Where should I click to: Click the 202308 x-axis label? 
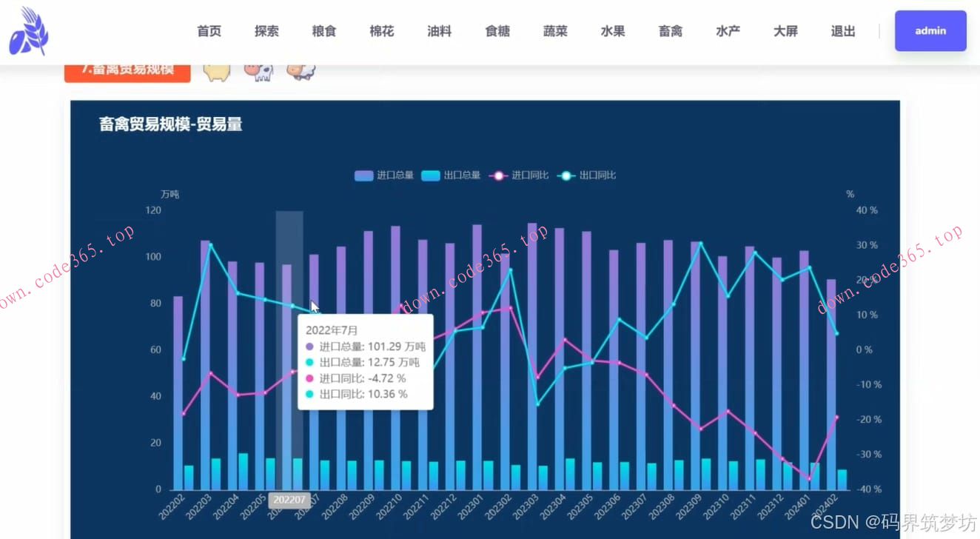pos(663,506)
